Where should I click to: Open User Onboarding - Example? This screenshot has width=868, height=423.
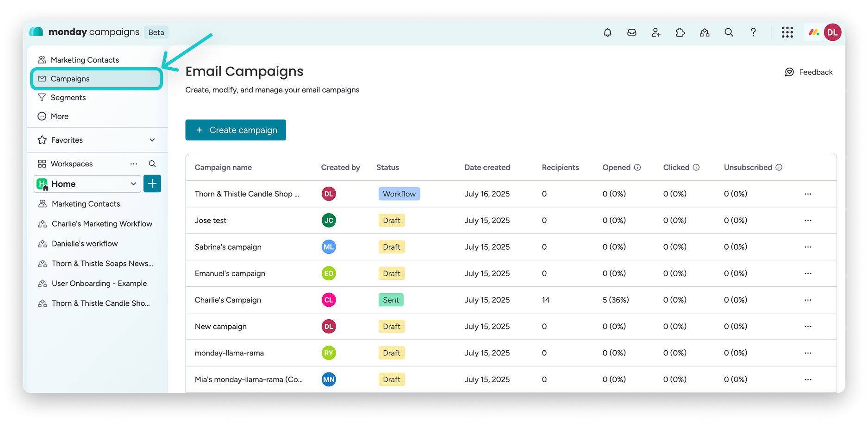click(99, 284)
